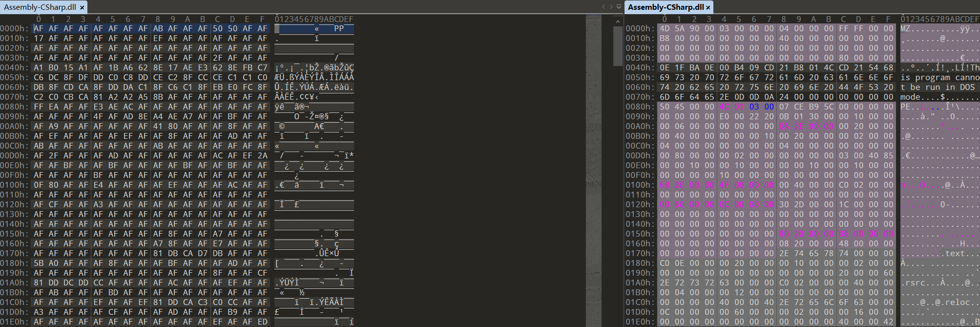This screenshot has width=980, height=327.
Task: Click the 'PE' text in right pane's ASCII column
Action: [x=905, y=107]
